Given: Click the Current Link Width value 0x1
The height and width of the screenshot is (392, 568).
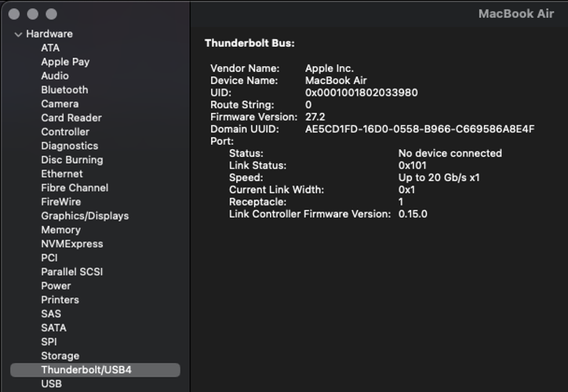Looking at the screenshot, I should pyautogui.click(x=406, y=190).
